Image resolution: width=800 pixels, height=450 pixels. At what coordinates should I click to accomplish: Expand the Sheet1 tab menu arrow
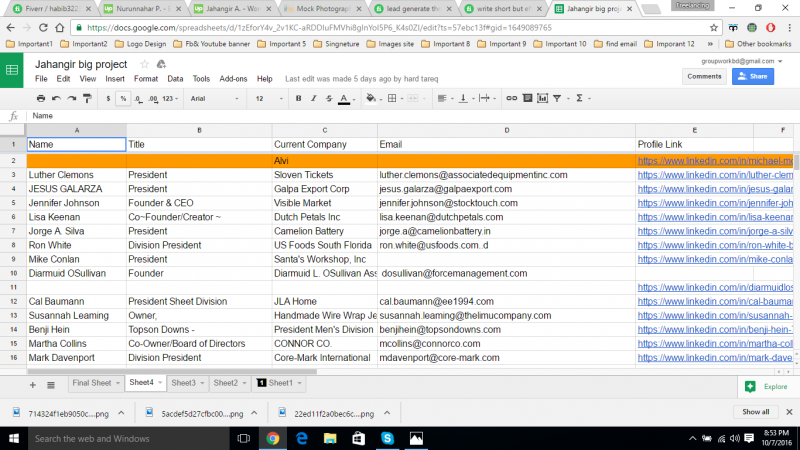299,383
